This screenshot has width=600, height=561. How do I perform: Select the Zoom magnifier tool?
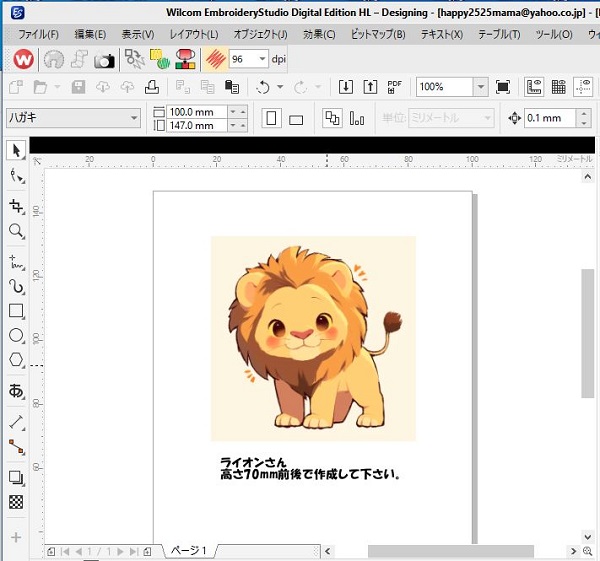[x=16, y=231]
